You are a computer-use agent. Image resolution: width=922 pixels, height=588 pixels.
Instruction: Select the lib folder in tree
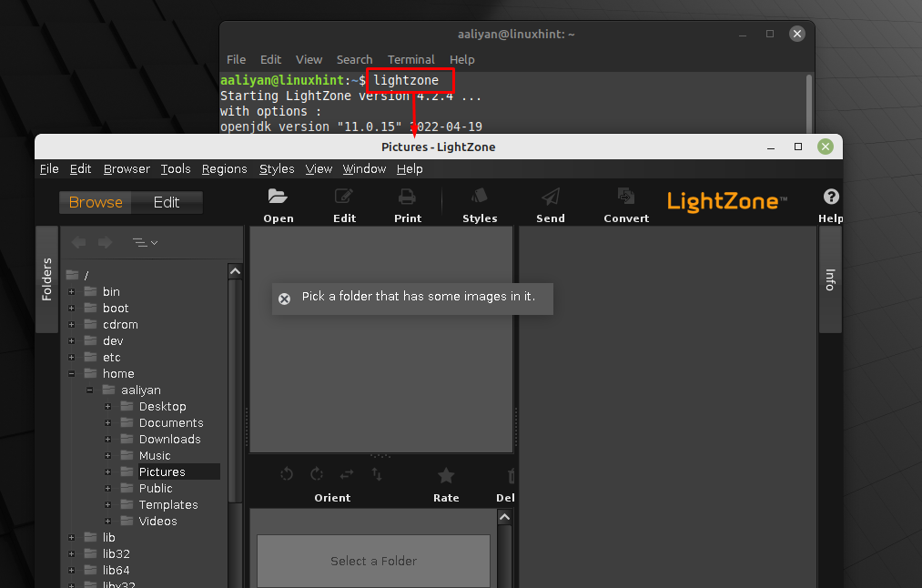tap(109, 537)
